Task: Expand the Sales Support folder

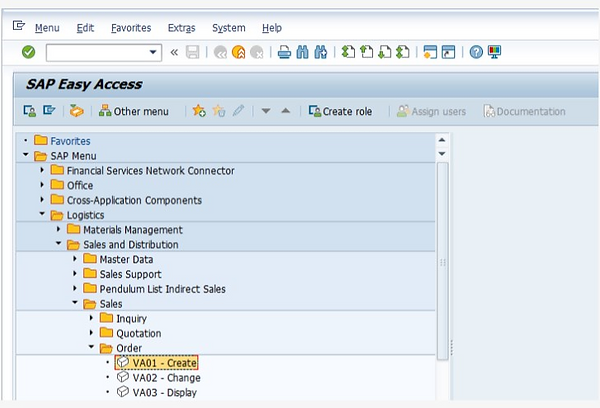Action: [75, 273]
